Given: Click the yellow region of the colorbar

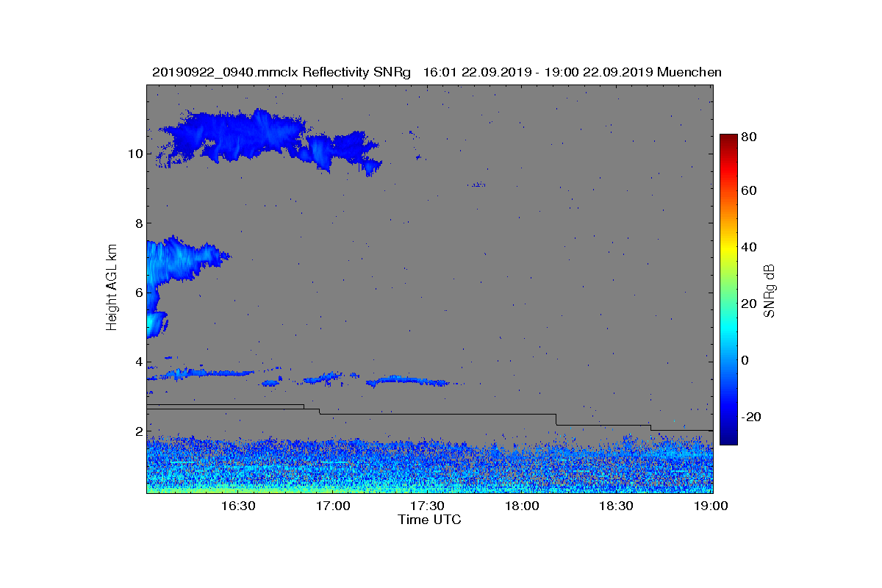Looking at the screenshot, I should tap(728, 248).
